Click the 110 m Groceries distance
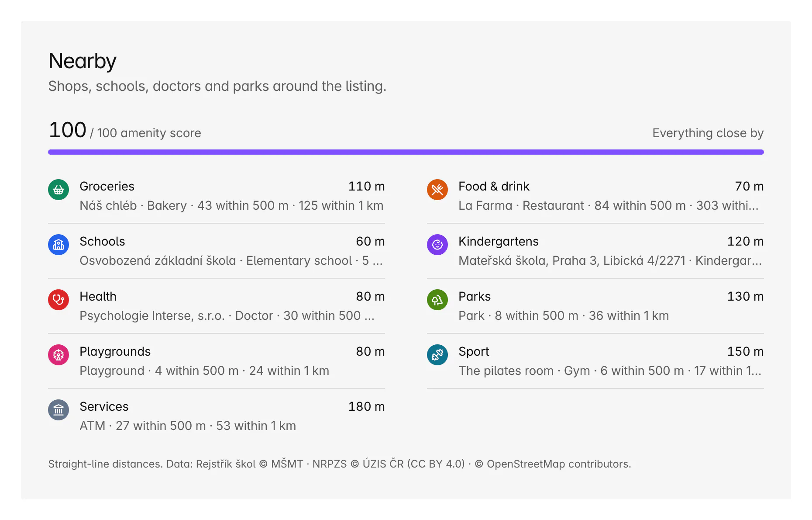 pos(366,187)
